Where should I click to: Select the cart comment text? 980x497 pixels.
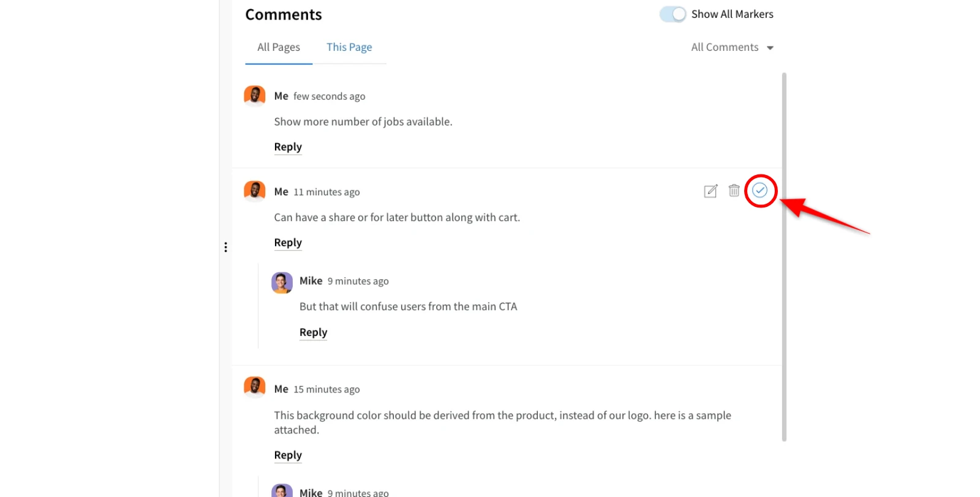(397, 217)
